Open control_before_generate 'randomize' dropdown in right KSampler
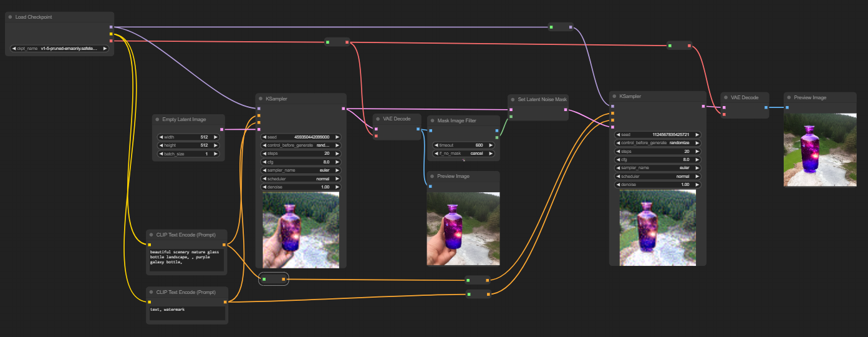This screenshot has height=337, width=868. click(x=657, y=143)
